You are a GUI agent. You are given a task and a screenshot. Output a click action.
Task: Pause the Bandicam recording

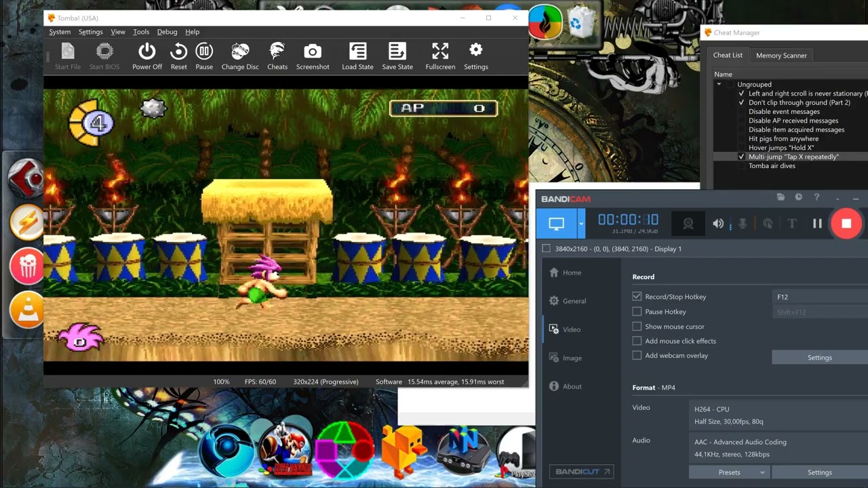coord(817,224)
